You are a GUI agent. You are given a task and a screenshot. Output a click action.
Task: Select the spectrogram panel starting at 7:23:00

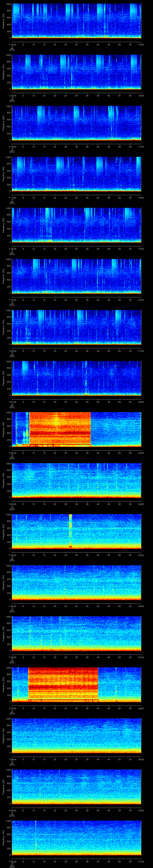pos(77,481)
